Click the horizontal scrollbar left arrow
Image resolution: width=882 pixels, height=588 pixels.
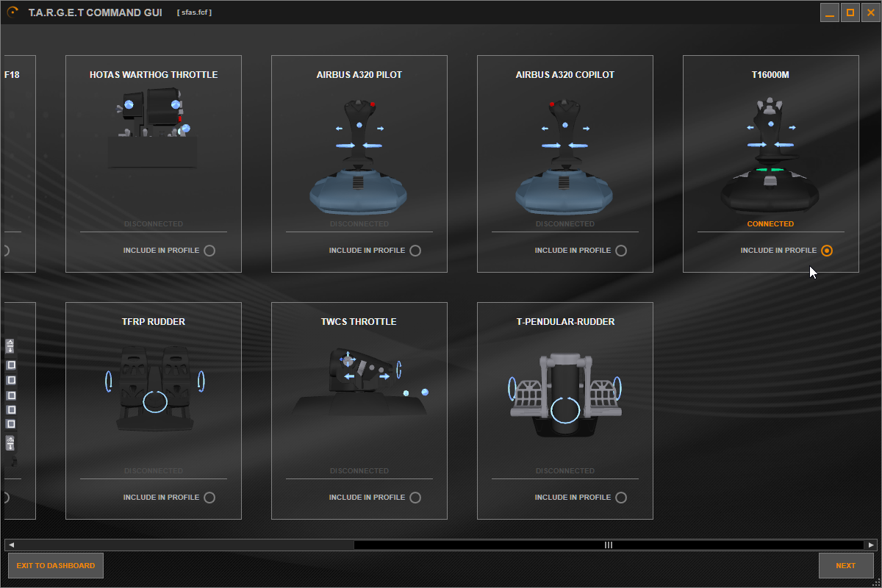tap(11, 545)
